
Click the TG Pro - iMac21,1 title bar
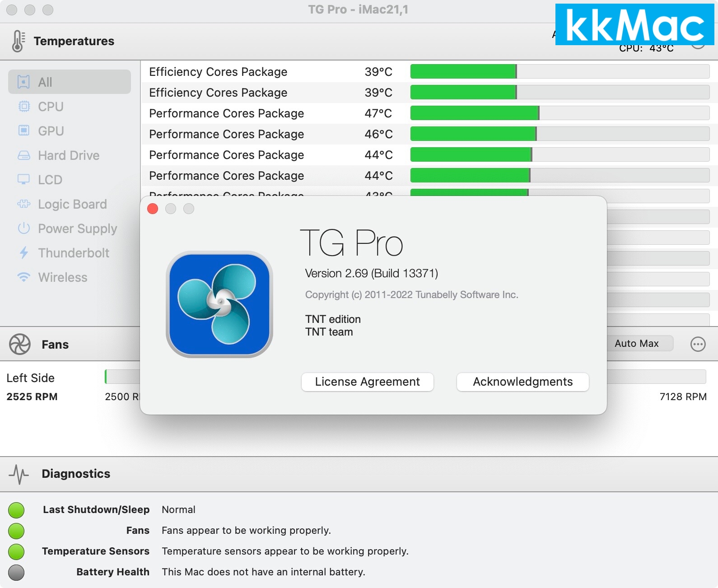pyautogui.click(x=358, y=9)
